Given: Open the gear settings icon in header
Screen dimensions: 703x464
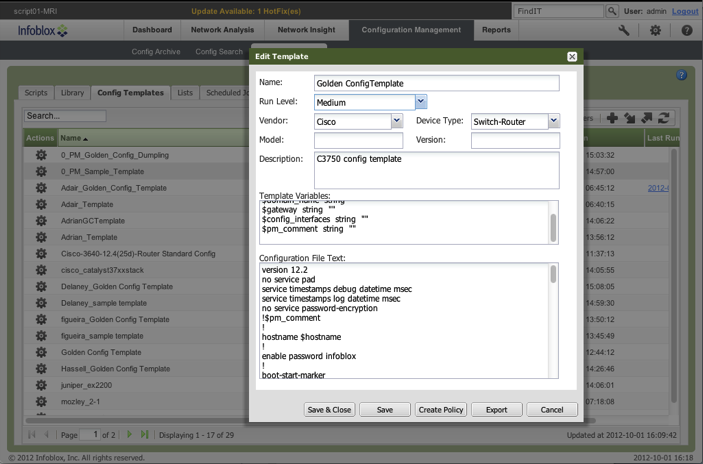Looking at the screenshot, I should coord(655,31).
